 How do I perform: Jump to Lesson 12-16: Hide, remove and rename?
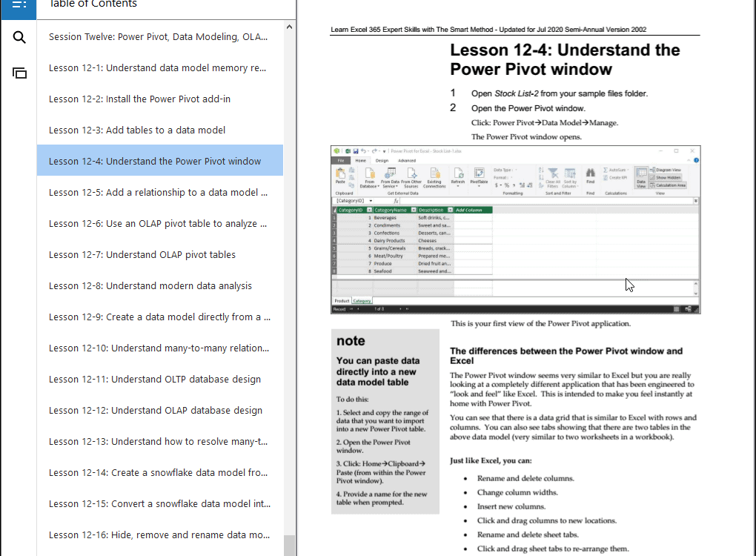click(160, 535)
